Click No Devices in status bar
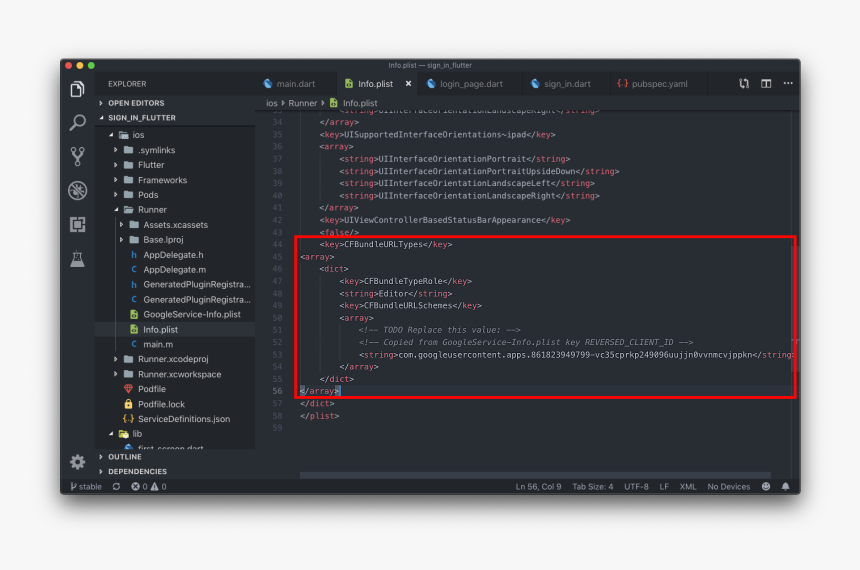 (x=728, y=487)
